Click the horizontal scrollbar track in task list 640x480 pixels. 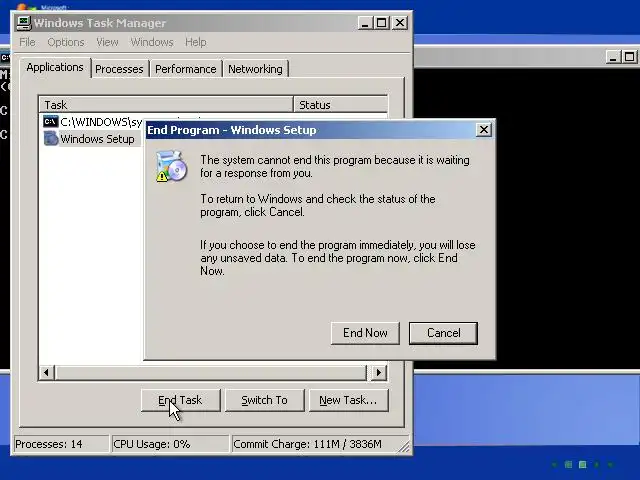212,372
